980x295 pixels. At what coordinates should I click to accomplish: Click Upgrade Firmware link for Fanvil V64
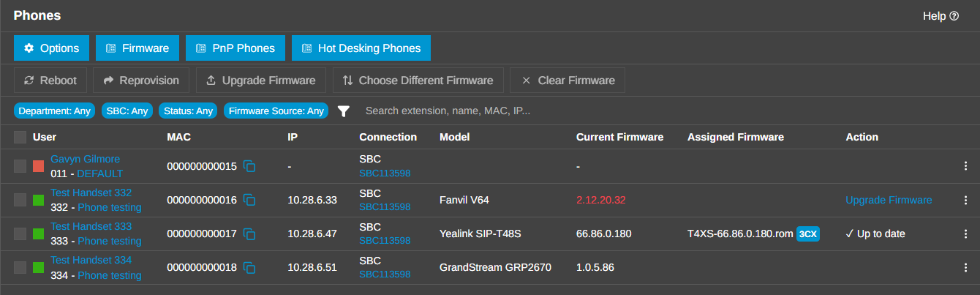(889, 200)
